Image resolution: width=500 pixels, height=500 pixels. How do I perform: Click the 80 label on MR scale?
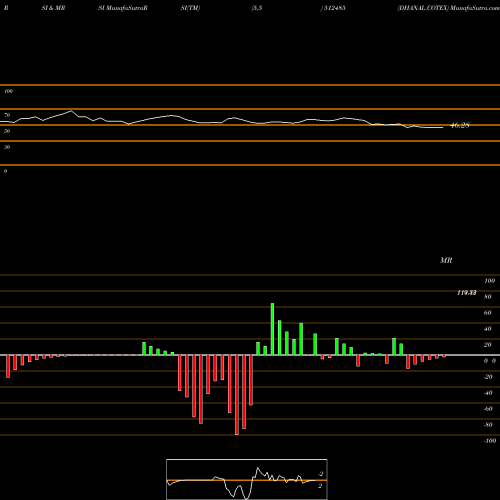pyautogui.click(x=488, y=297)
